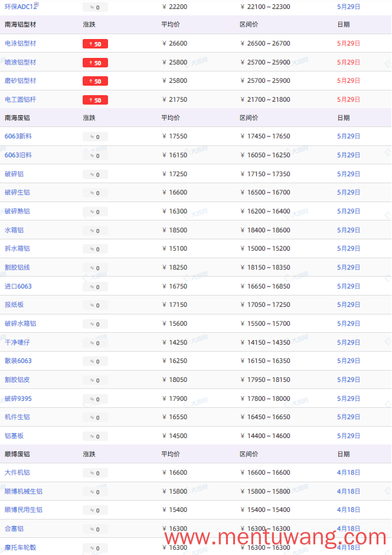Click the range ¥26500～26700
Viewport: 392px width, 555px height.
pyautogui.click(x=265, y=43)
